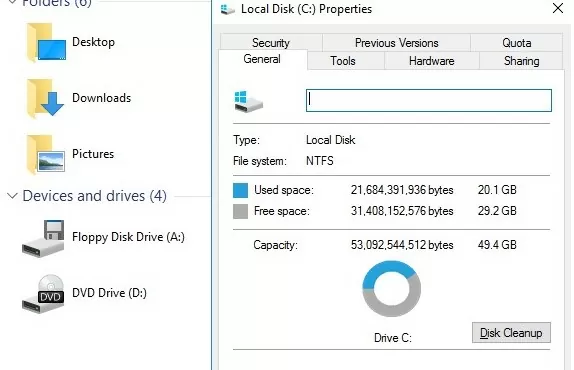Screen dimensions: 574x370
Task: Click the Pictures folder label
Action: [x=93, y=154]
